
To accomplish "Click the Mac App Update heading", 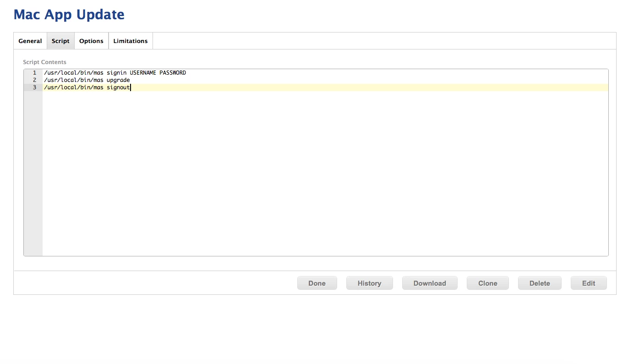I will [x=69, y=15].
